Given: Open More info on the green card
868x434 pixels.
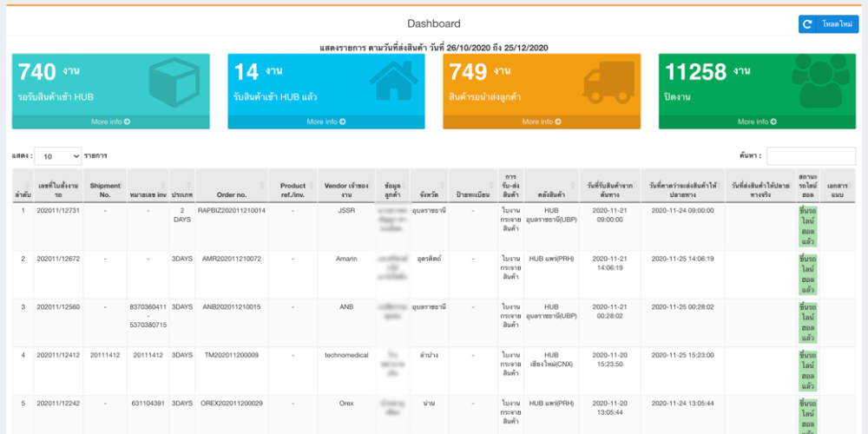Looking at the screenshot, I should coord(757,122).
